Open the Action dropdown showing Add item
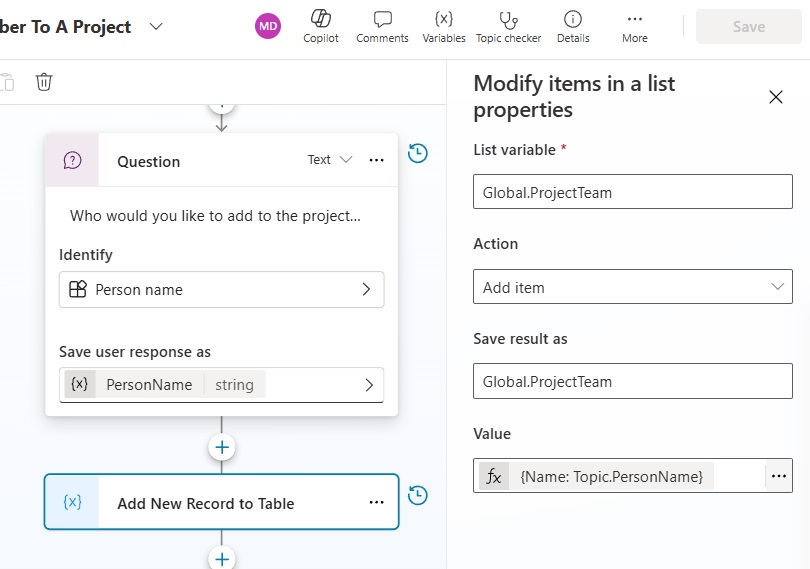 [x=633, y=286]
